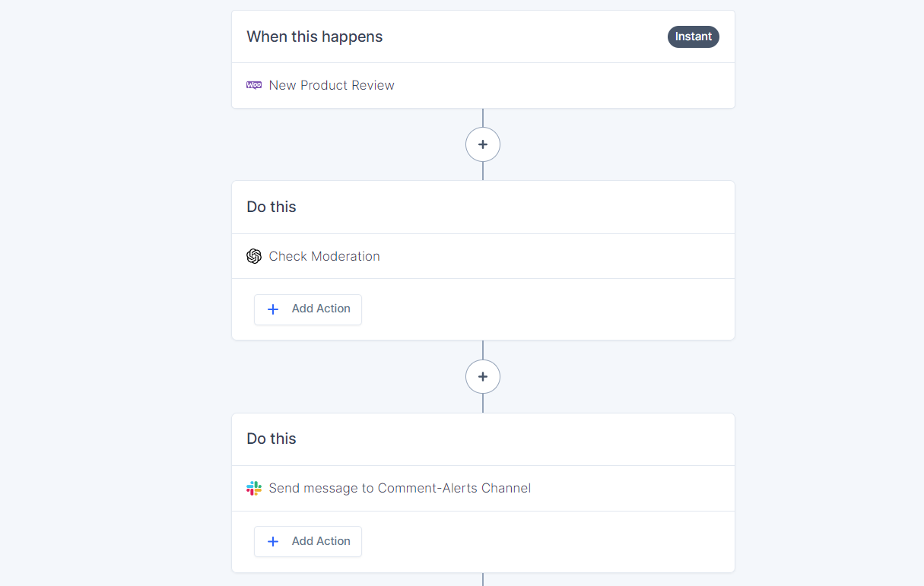This screenshot has height=586, width=924.
Task: Click Add Action label below Check Moderation
Action: click(x=321, y=309)
